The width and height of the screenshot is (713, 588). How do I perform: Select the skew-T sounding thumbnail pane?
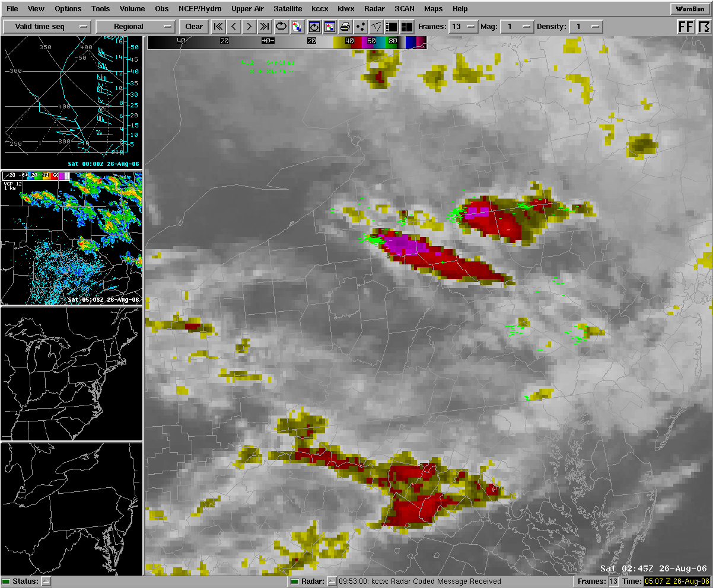[x=72, y=102]
